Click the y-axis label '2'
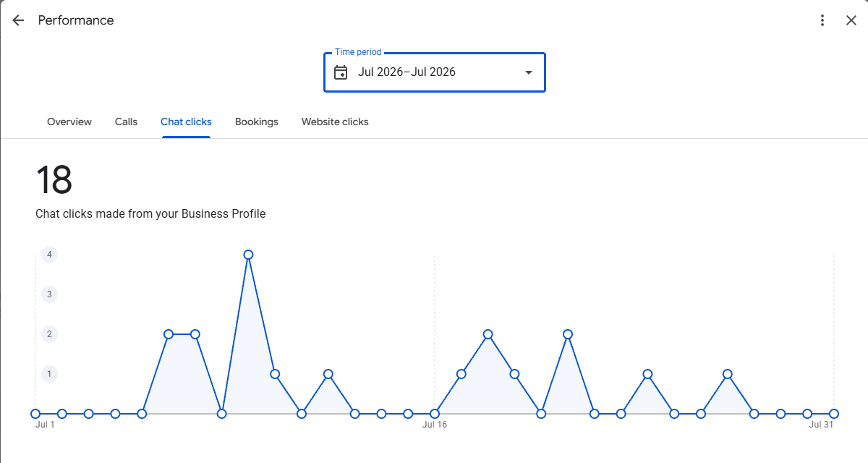 click(x=49, y=334)
